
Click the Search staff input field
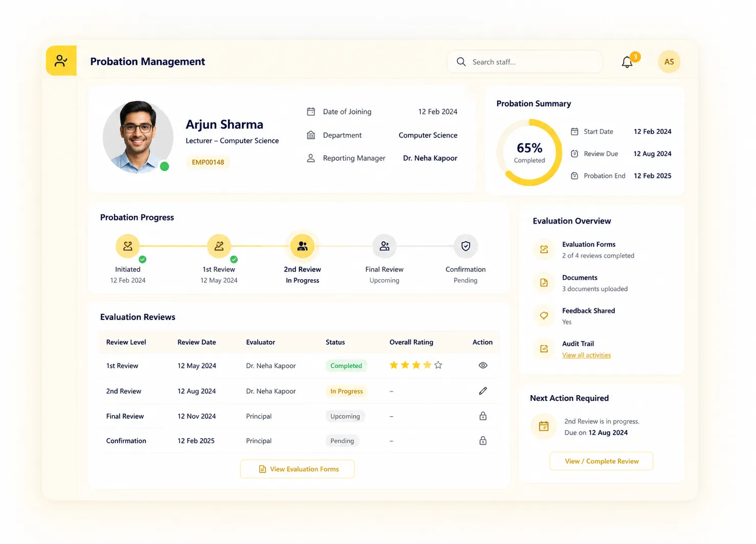(x=525, y=62)
